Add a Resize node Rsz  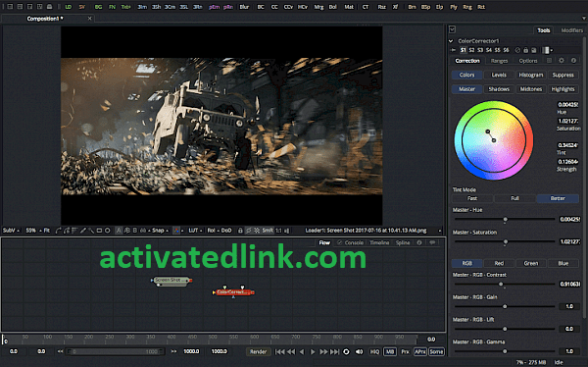pos(382,7)
